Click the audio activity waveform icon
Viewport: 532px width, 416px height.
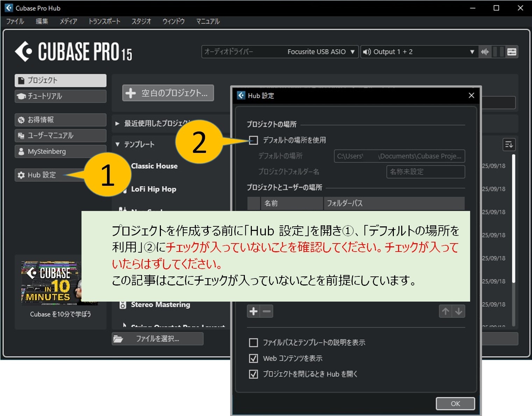click(484, 51)
